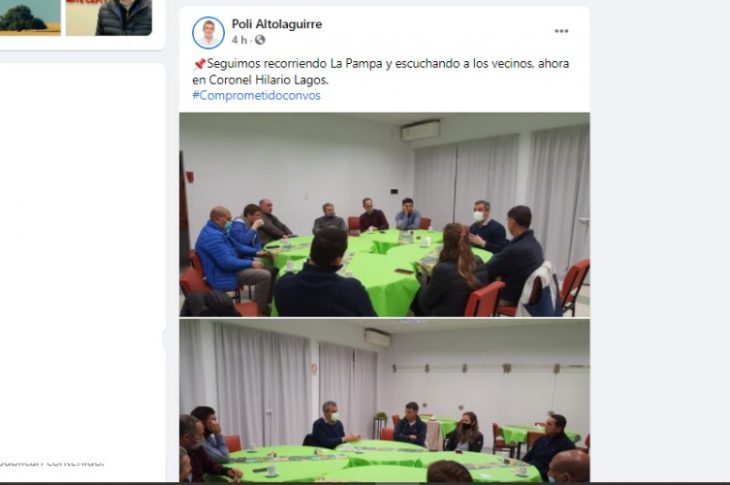Open the post options three-dot menu
The image size is (730, 485).
click(x=561, y=31)
